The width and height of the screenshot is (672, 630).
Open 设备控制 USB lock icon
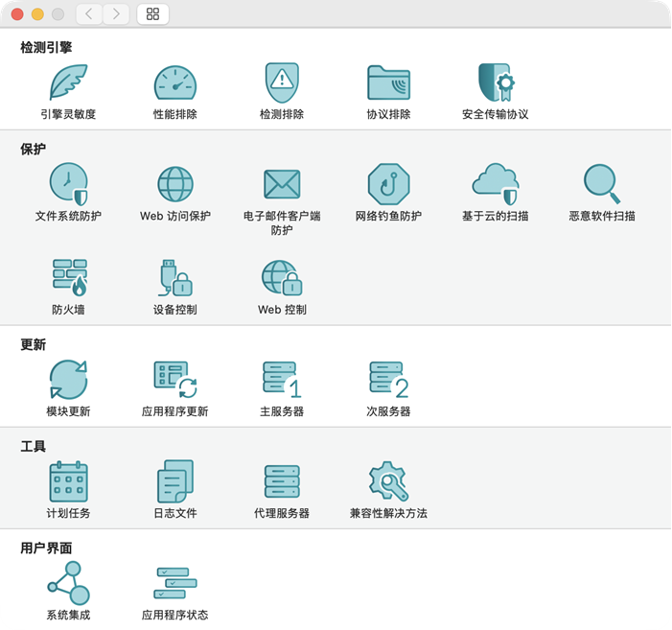(x=174, y=278)
